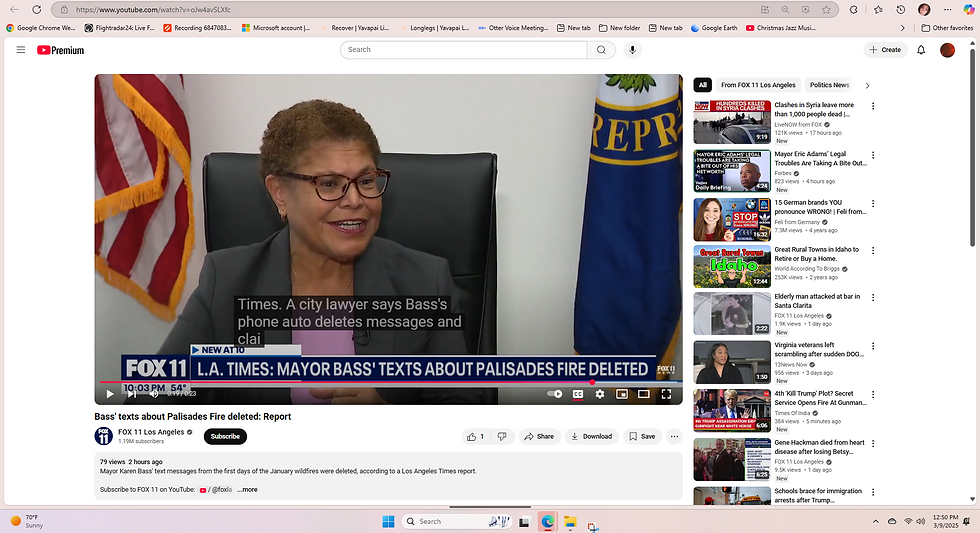Image resolution: width=980 pixels, height=533 pixels.
Task: Open FOX 11 Los Angeles channel avatar
Action: [103, 436]
